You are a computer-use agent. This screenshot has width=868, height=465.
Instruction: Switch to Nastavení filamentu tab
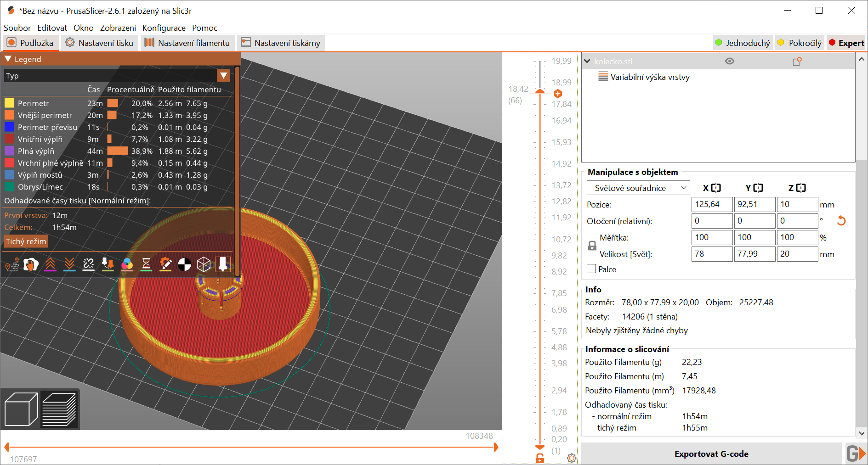[x=187, y=43]
